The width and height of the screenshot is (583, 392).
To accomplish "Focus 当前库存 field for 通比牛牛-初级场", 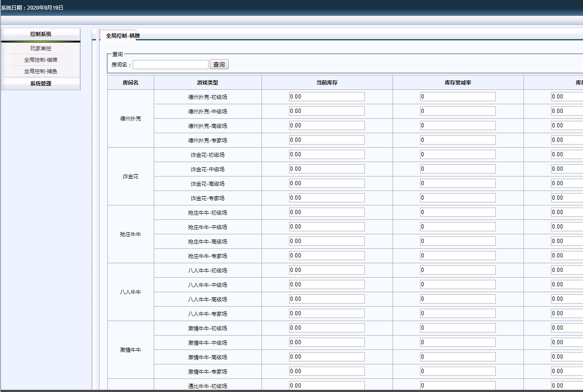I will [x=327, y=386].
